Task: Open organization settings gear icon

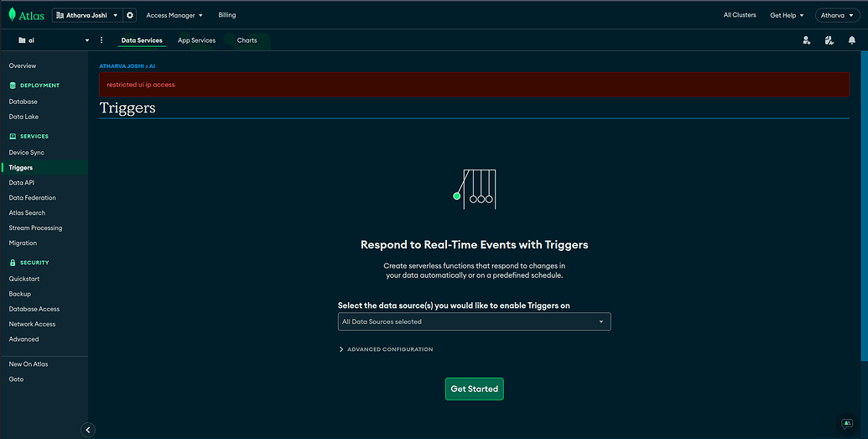Action: click(x=130, y=15)
